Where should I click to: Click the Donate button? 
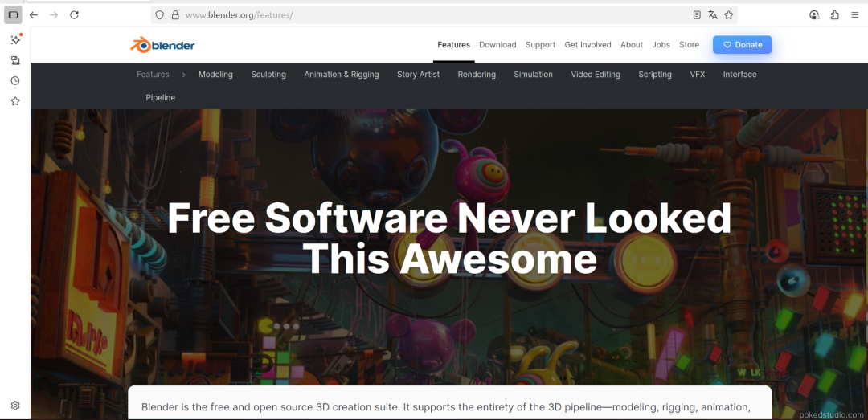pos(742,45)
